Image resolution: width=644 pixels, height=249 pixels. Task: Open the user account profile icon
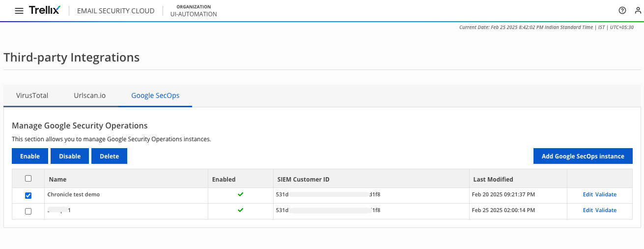coord(638,10)
